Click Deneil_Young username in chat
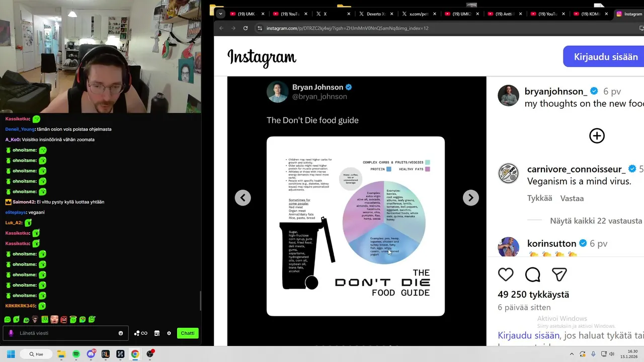Viewport: 644px width, 362px height. tap(20, 129)
